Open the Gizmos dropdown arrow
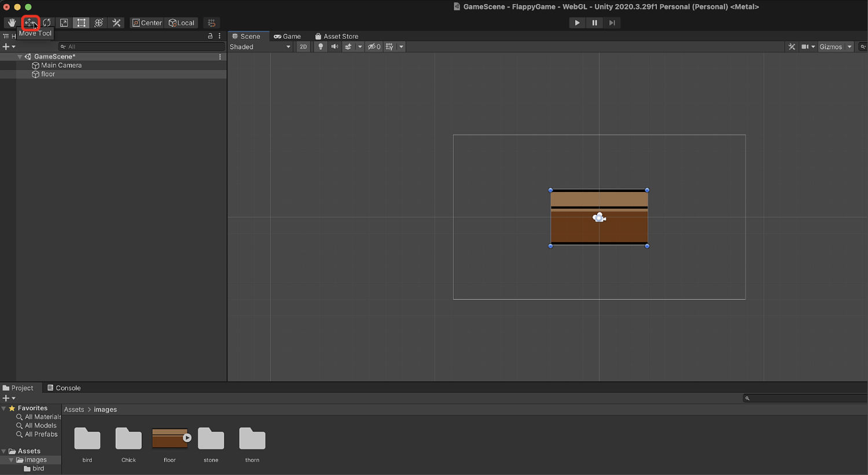 849,47
